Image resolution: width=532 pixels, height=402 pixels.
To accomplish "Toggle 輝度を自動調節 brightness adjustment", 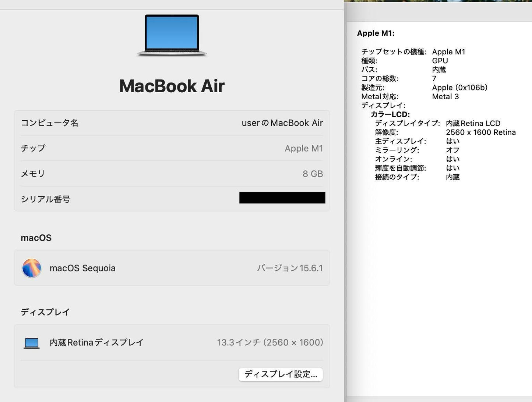I will (x=452, y=168).
